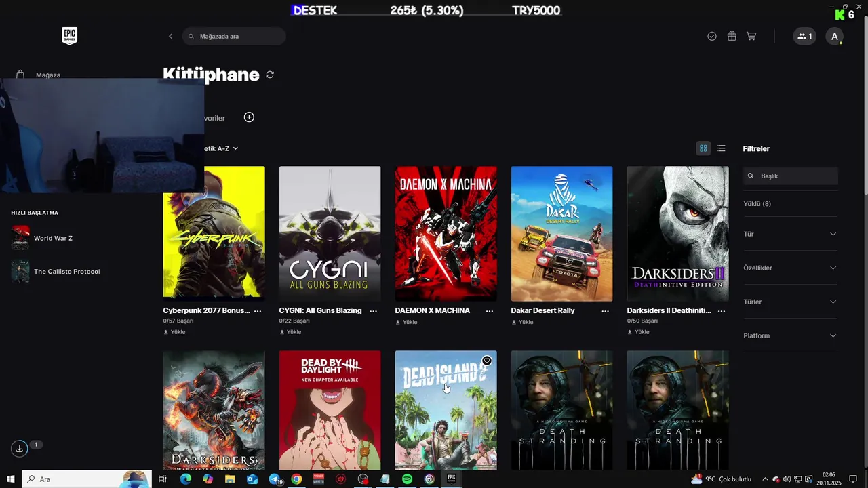Open Telegram from the taskbar
This screenshot has height=488, width=868.
pos(275,479)
